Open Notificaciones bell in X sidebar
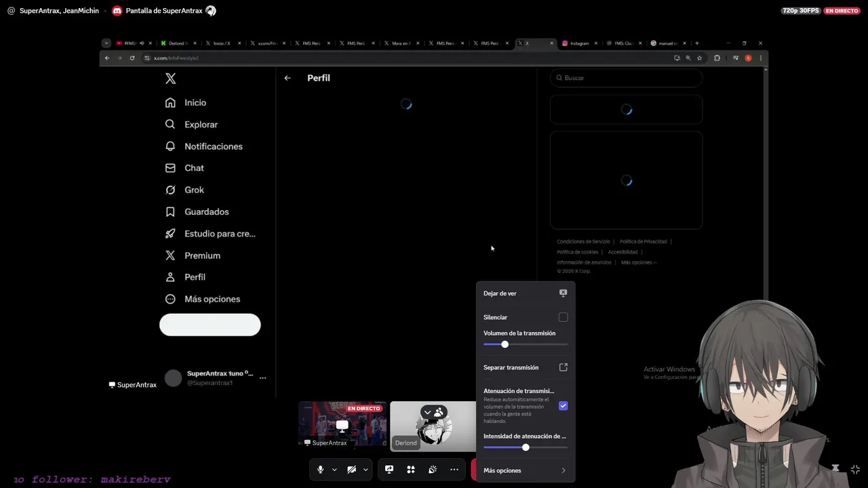 pyautogui.click(x=203, y=146)
